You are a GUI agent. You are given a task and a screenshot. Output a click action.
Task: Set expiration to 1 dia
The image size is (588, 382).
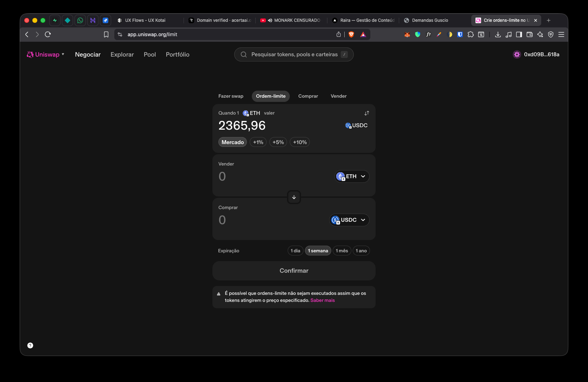[x=295, y=251]
